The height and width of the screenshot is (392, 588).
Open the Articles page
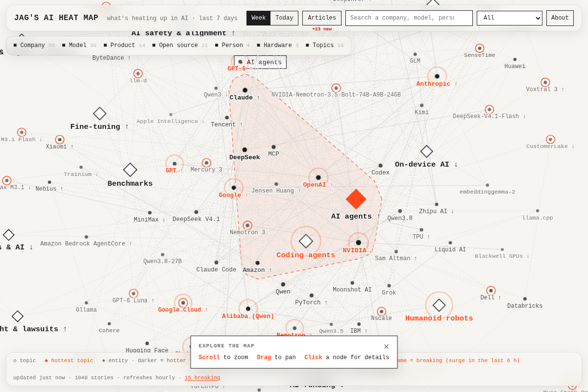pyautogui.click(x=322, y=18)
